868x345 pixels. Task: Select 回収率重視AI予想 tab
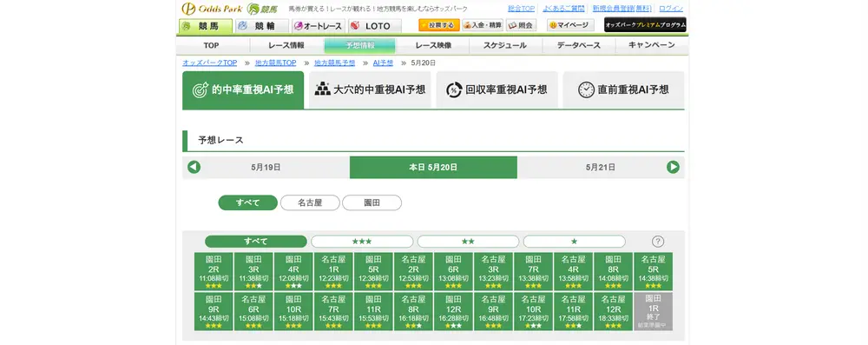496,90
